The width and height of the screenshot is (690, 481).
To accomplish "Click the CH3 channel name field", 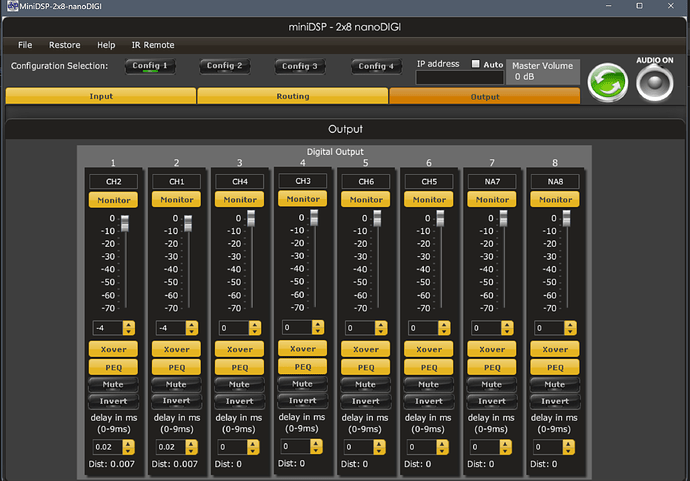I will pyautogui.click(x=303, y=181).
